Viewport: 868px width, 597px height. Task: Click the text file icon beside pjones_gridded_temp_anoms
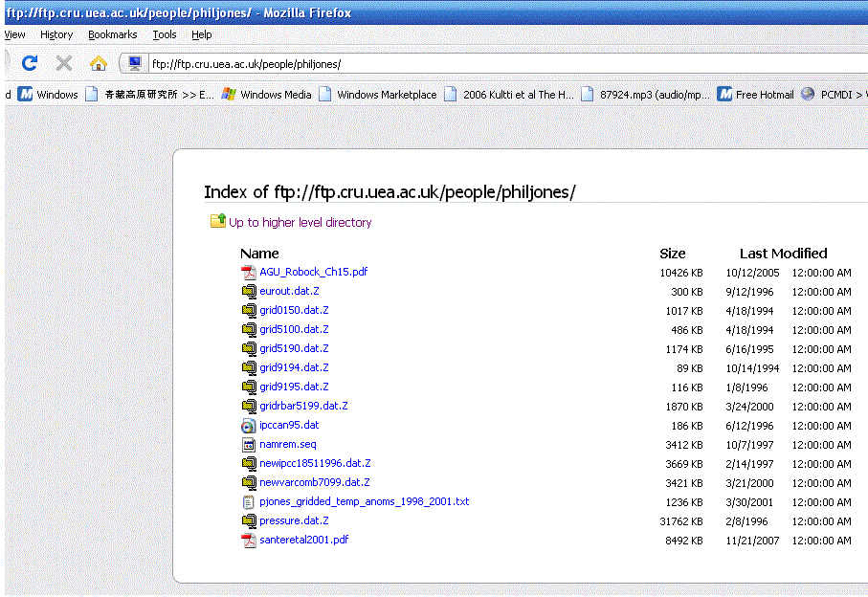[249, 501]
